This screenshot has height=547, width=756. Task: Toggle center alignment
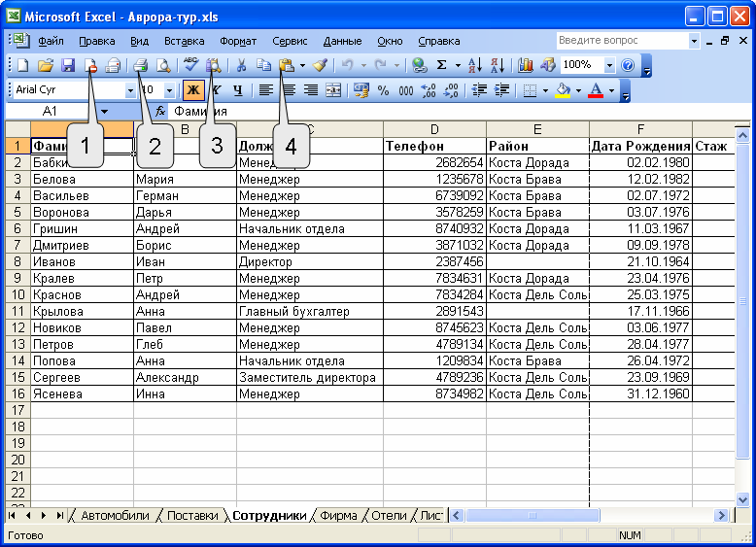tap(289, 90)
